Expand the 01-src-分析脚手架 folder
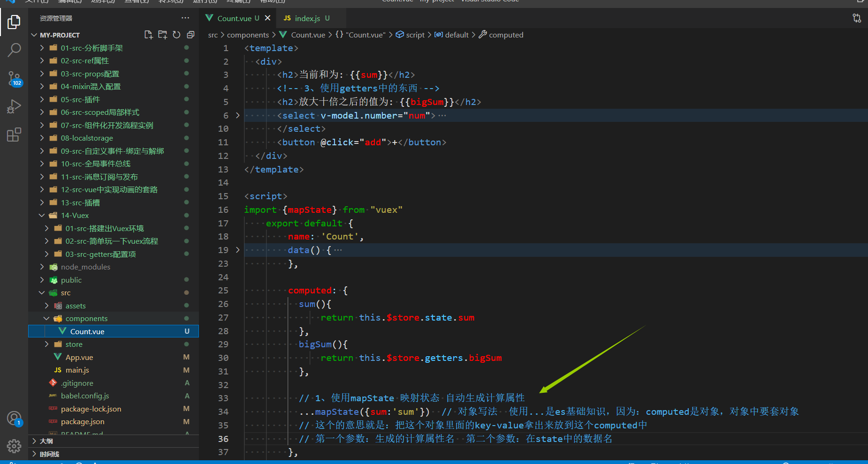The height and width of the screenshot is (464, 868). (x=42, y=48)
